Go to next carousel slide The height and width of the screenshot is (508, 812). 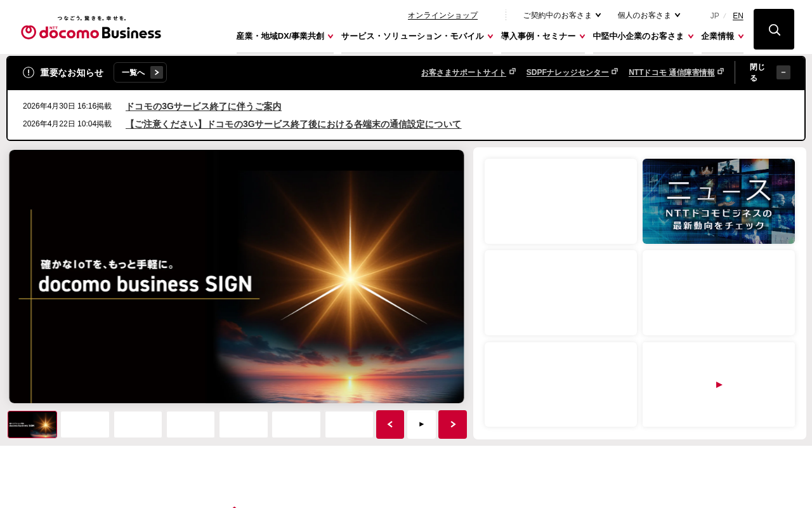(x=452, y=424)
